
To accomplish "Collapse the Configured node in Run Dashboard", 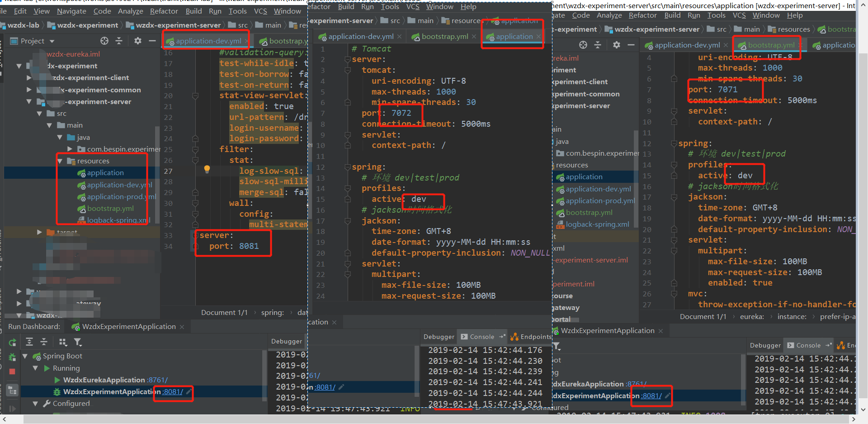I will tap(35, 404).
